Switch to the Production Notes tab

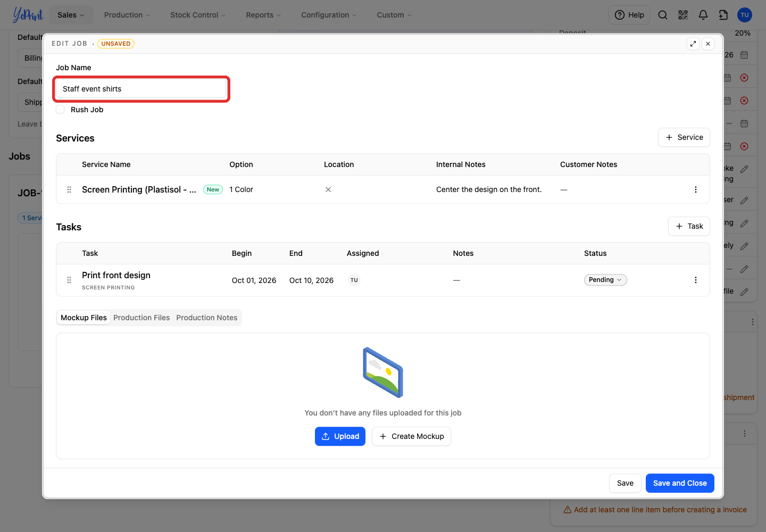point(207,318)
